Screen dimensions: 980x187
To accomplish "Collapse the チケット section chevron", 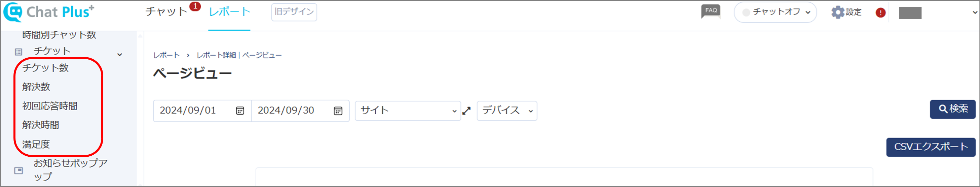I will click(120, 55).
